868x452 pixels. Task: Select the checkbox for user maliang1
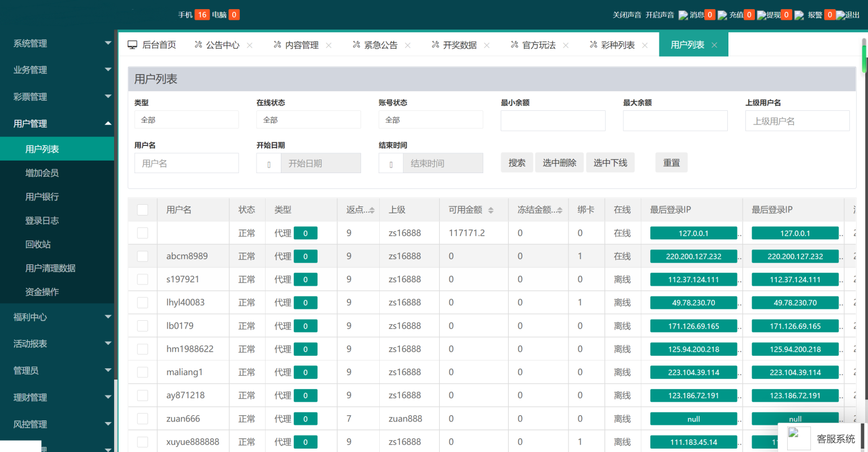point(142,372)
